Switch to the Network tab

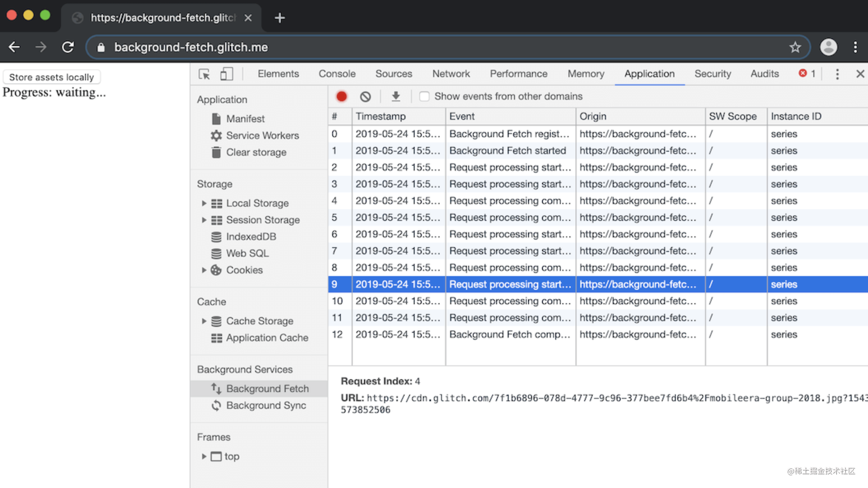coord(451,74)
